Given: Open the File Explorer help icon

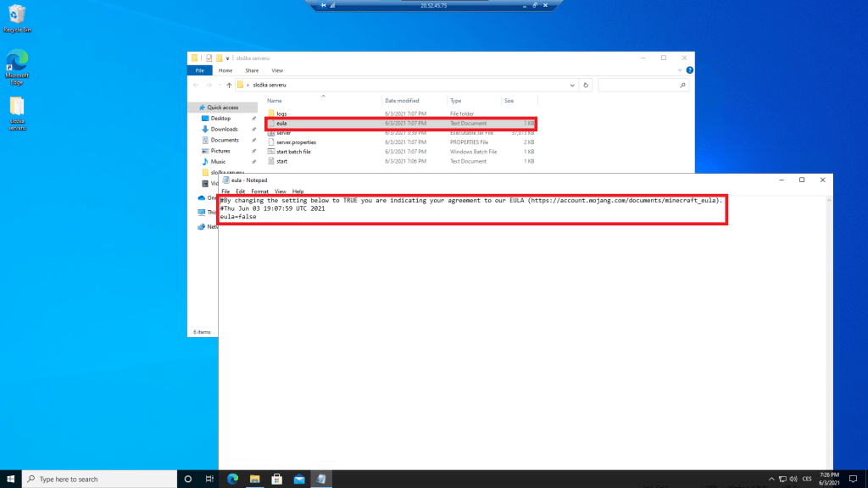Looking at the screenshot, I should pyautogui.click(x=690, y=70).
